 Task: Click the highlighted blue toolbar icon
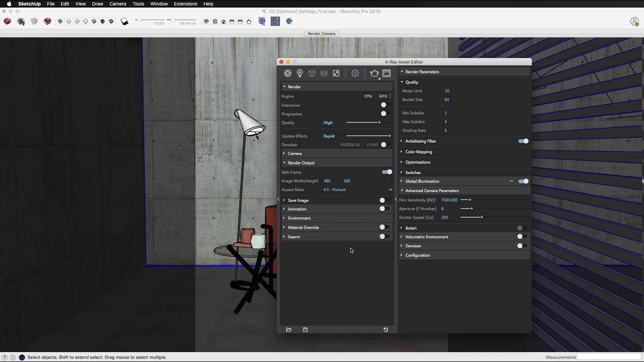[275, 22]
